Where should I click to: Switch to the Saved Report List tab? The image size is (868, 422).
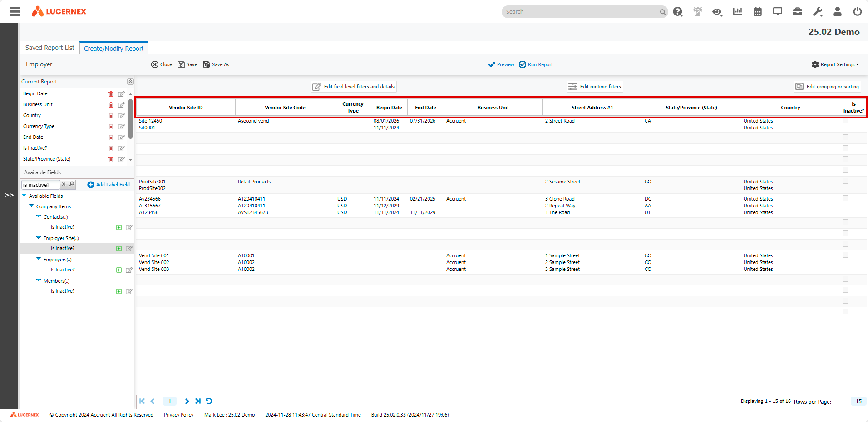[49, 47]
